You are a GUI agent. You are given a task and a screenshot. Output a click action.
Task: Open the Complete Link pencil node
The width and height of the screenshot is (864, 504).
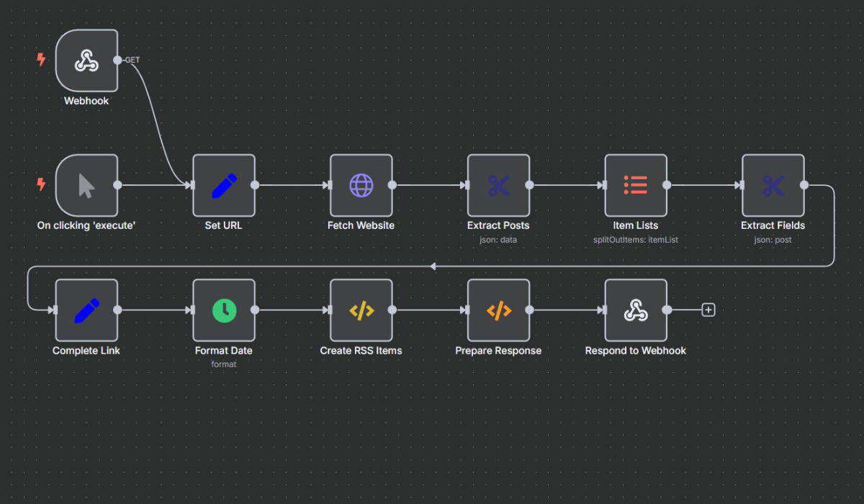[x=86, y=310]
